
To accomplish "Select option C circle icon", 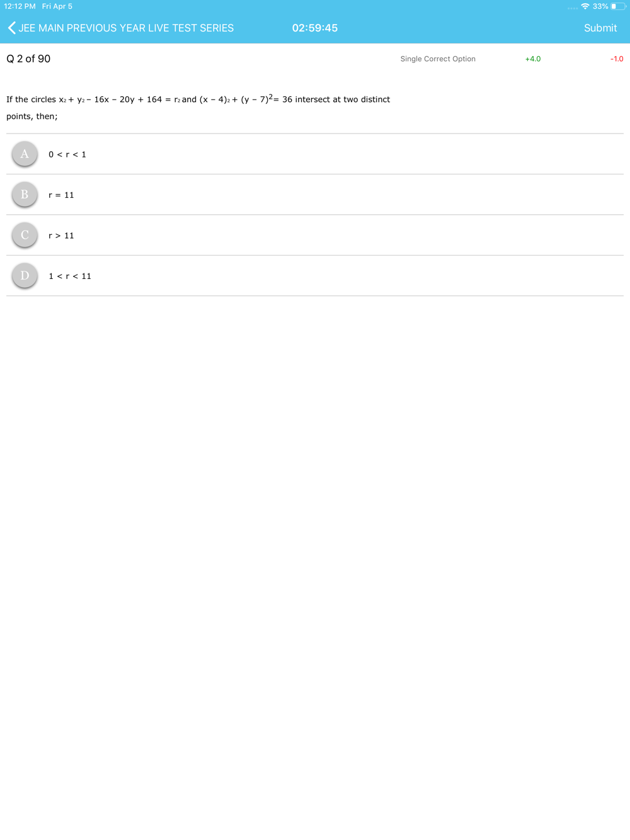I will [x=25, y=235].
